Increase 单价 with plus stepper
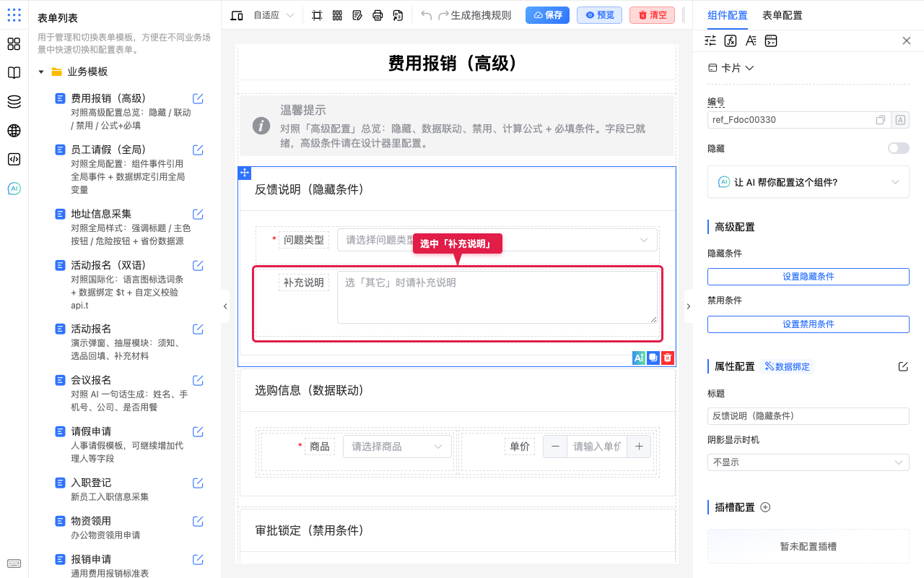The image size is (924, 578). click(639, 447)
